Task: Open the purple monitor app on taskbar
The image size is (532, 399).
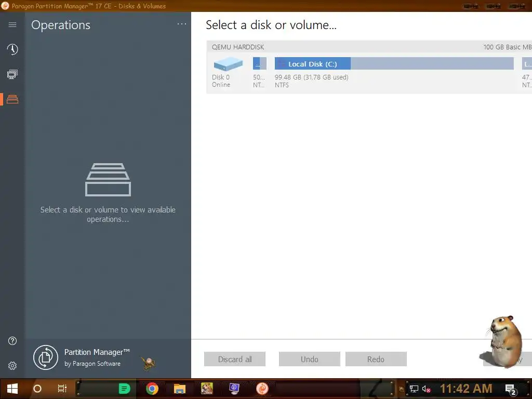Action: click(234, 389)
